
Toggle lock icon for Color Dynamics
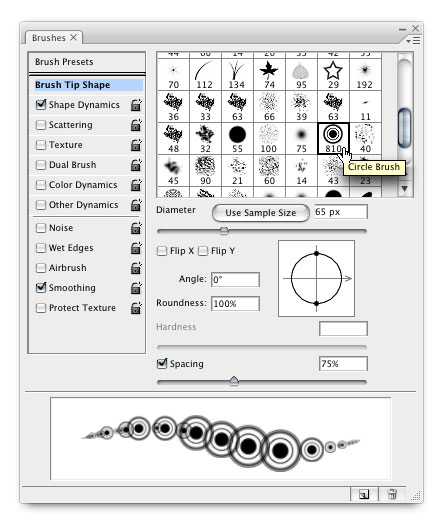(x=136, y=185)
